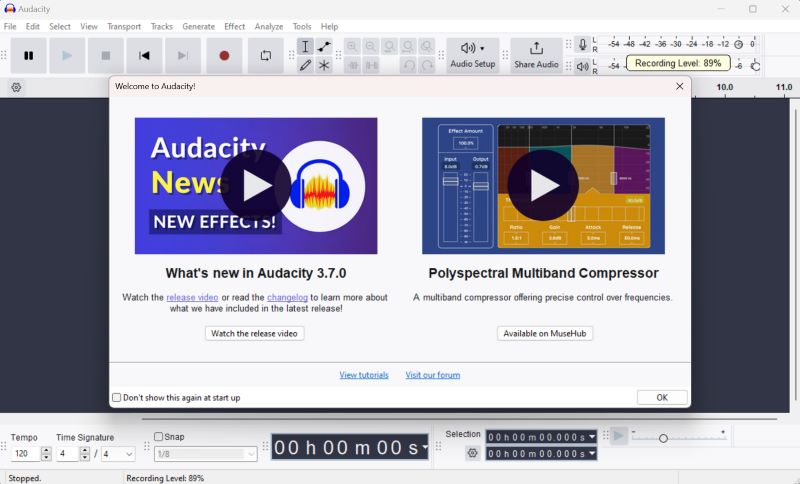
Task: Click the Zoom Out magnifier icon
Action: [x=371, y=46]
